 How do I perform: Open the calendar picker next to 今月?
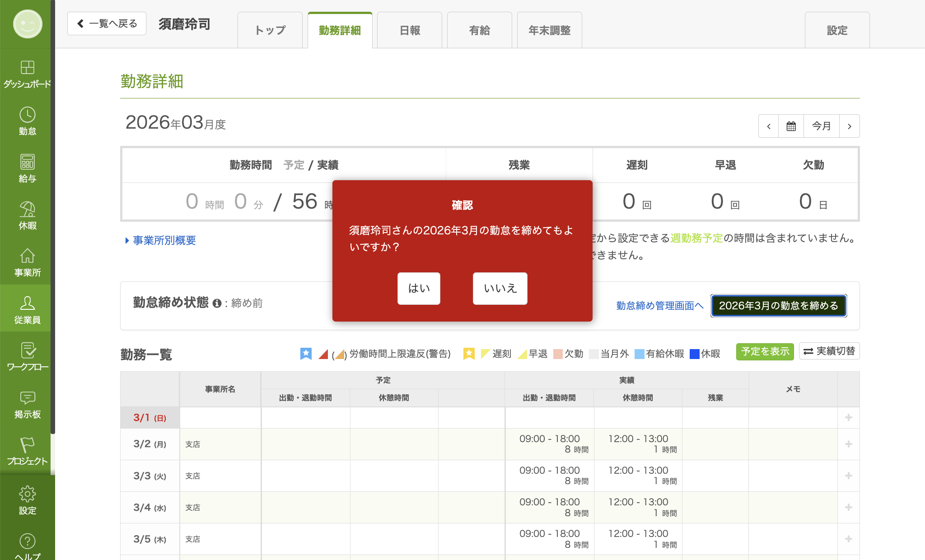791,126
